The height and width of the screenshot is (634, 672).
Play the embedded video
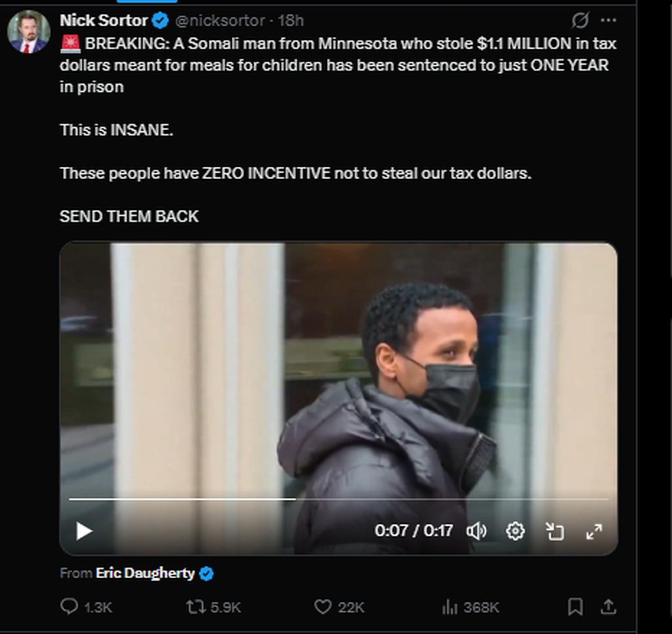[85, 530]
